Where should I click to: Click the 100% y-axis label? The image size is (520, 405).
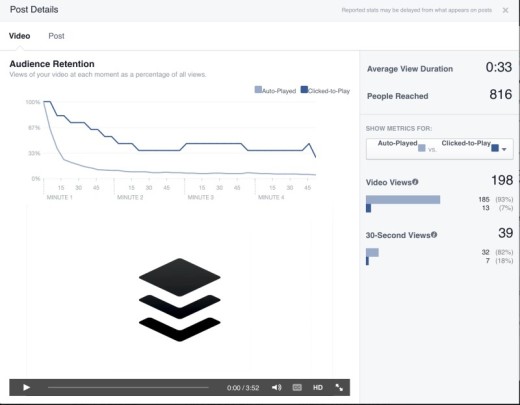[x=33, y=102]
